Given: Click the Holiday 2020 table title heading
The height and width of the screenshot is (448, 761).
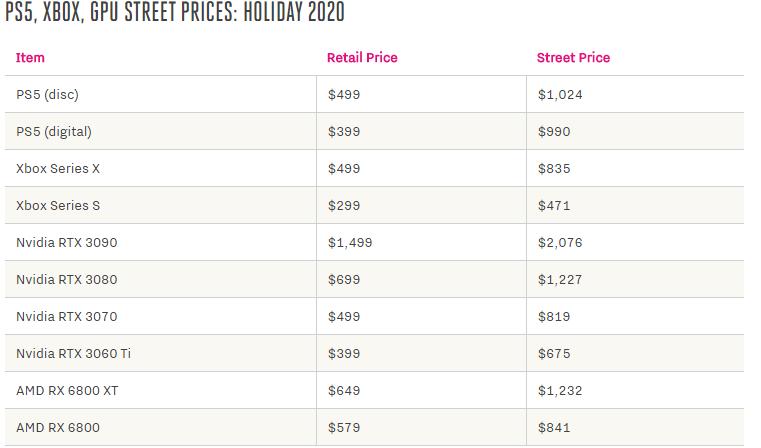Looking at the screenshot, I should tap(175, 12).
